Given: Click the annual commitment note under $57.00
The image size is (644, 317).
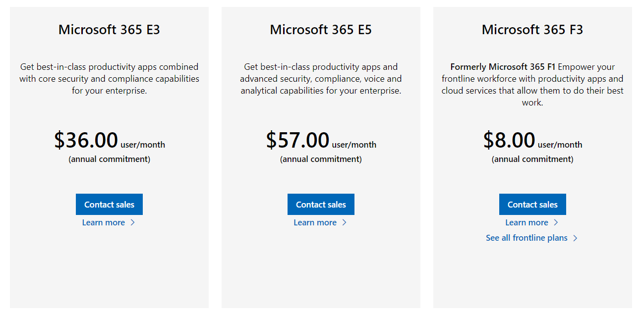Looking at the screenshot, I should (x=321, y=159).
